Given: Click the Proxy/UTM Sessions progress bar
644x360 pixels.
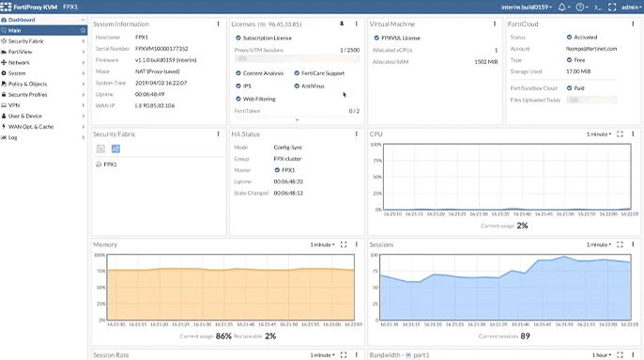Looking at the screenshot, I should tap(297, 59).
